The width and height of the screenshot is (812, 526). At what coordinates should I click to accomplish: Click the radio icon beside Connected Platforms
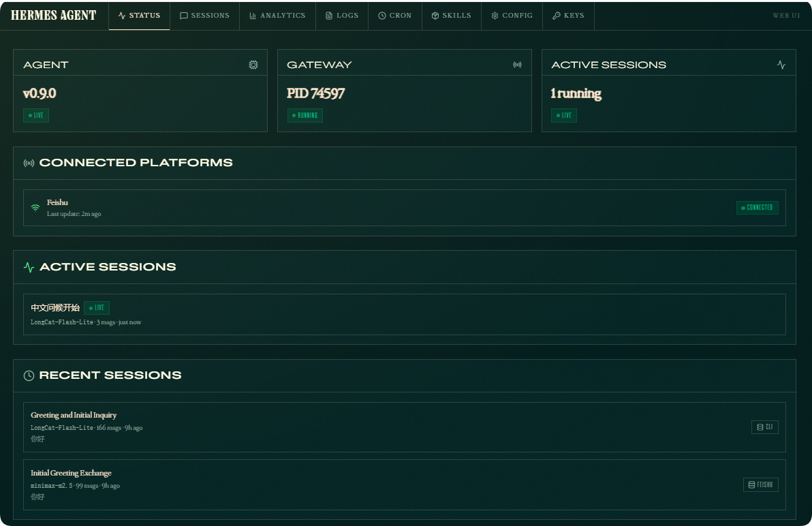click(29, 163)
